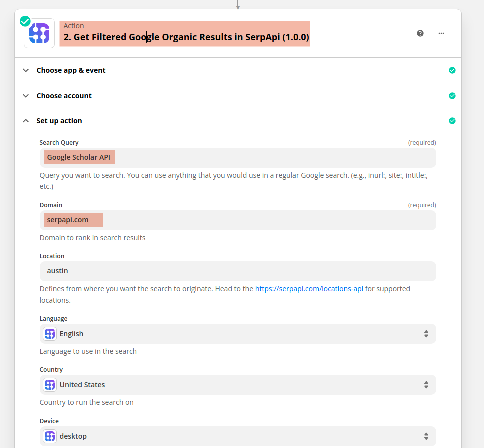Open the ellipsis options menu for the action
The width and height of the screenshot is (484, 448).
441,33
